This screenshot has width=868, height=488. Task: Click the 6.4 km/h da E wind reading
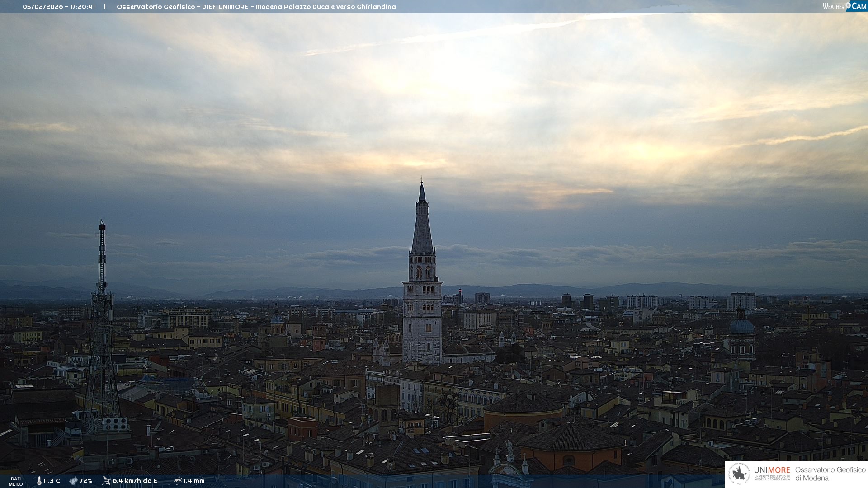coord(135,481)
